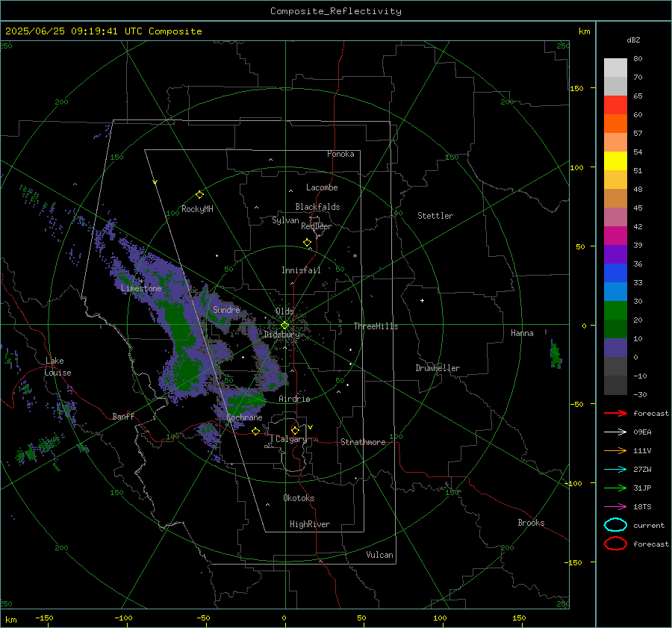Image resolution: width=672 pixels, height=628 pixels.
Task: Select the magenta swatch in dBZ scale
Action: 615,236
